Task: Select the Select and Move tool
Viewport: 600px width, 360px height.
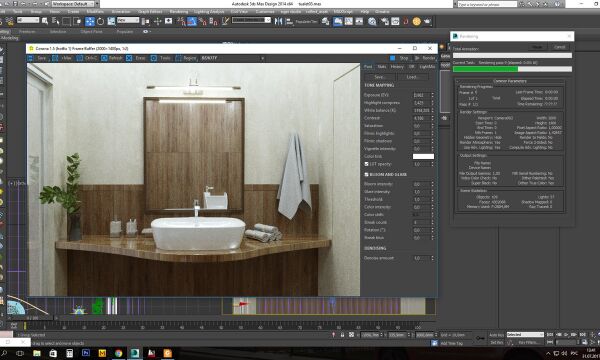Action: (90, 21)
